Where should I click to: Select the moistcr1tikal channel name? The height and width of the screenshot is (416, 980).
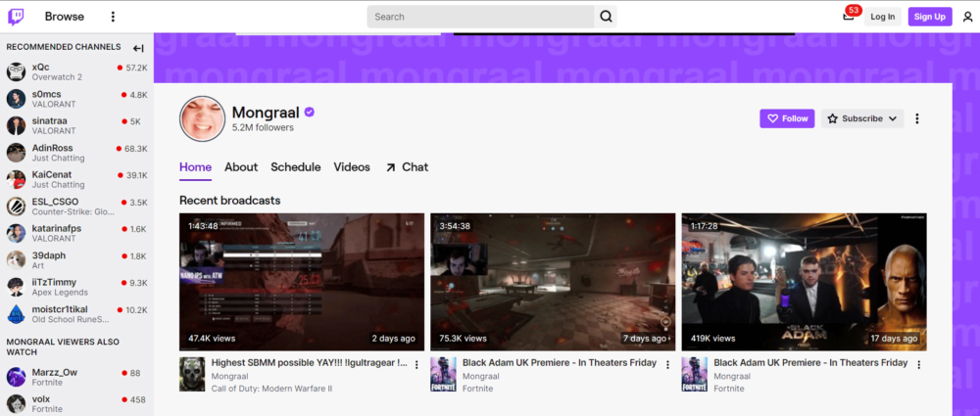tap(60, 309)
